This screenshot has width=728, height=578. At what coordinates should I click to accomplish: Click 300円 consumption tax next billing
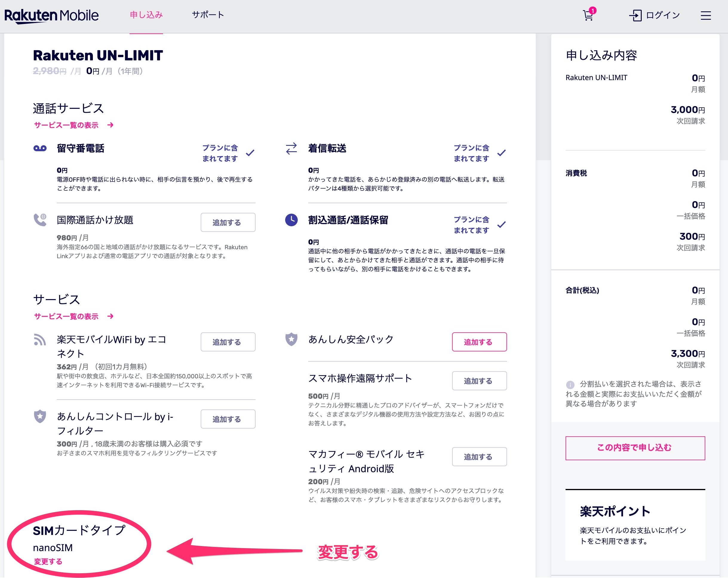click(692, 237)
